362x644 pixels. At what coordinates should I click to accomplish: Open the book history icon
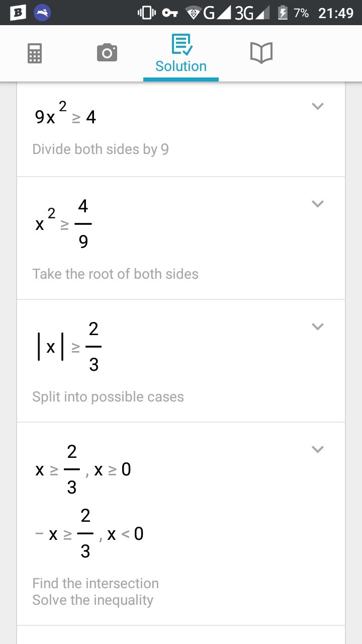[261, 52]
